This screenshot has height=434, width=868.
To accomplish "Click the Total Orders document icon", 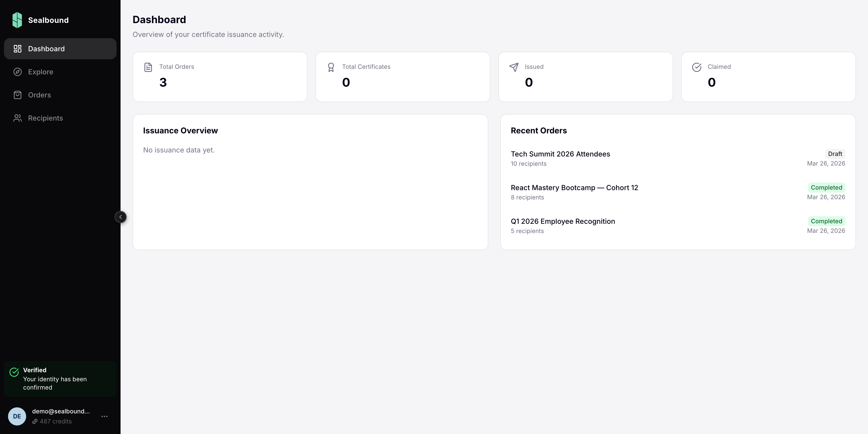I will pos(148,67).
